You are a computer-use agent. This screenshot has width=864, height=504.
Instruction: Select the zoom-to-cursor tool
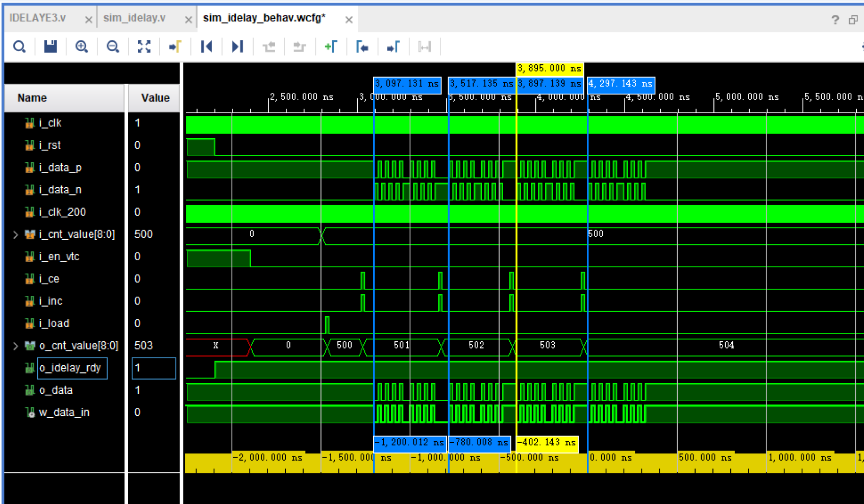click(x=175, y=46)
